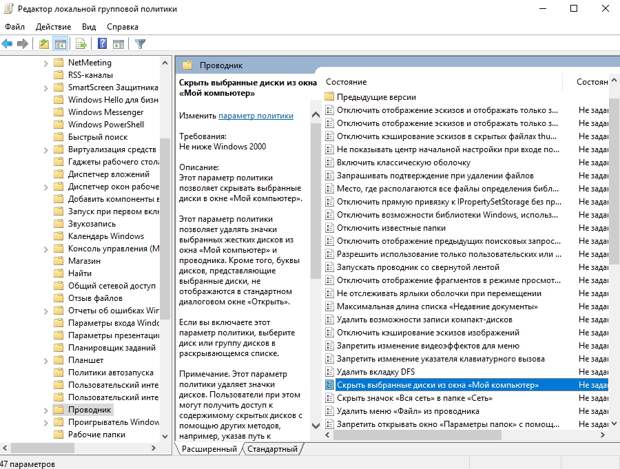620x469 pixels.
Task: Open the Вид menu
Action: coord(89,27)
